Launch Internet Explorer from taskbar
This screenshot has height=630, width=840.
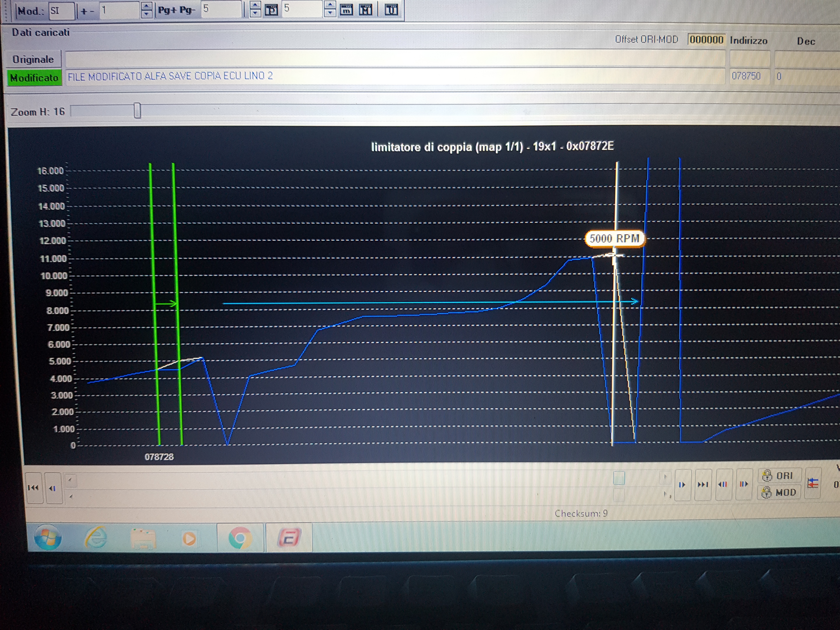click(x=95, y=537)
